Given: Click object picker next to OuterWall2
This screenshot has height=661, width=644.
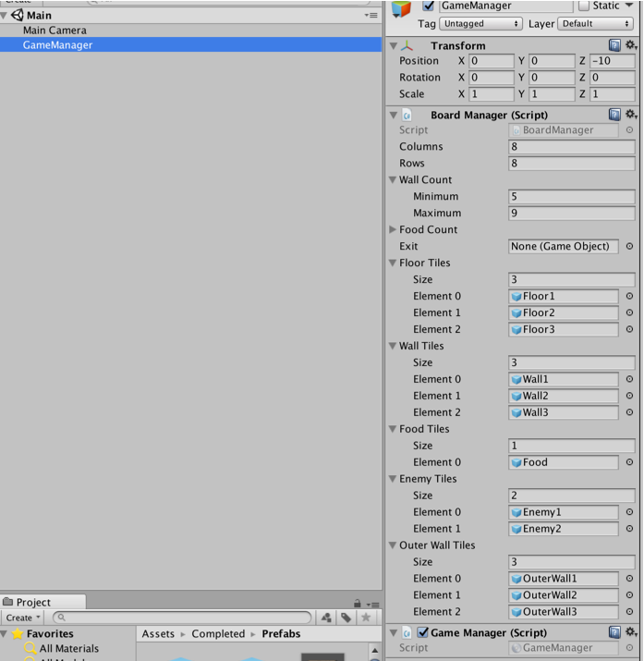Looking at the screenshot, I should (629, 595).
